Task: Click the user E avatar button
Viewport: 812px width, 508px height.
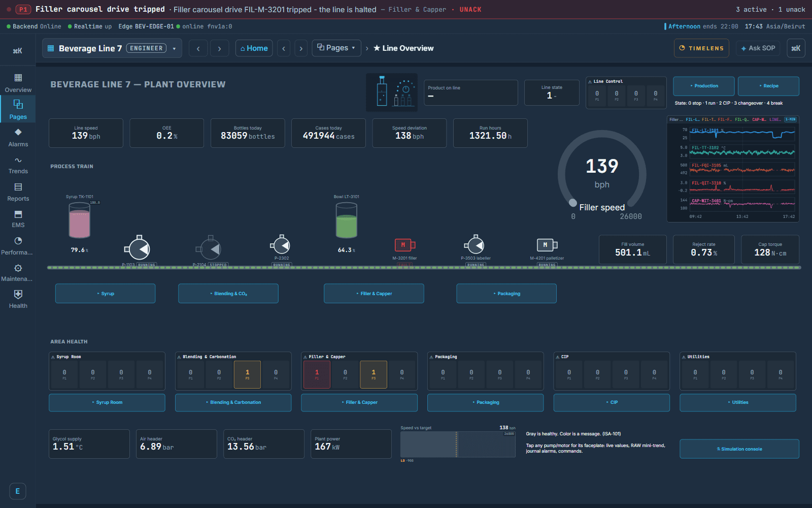Action: pyautogui.click(x=18, y=491)
